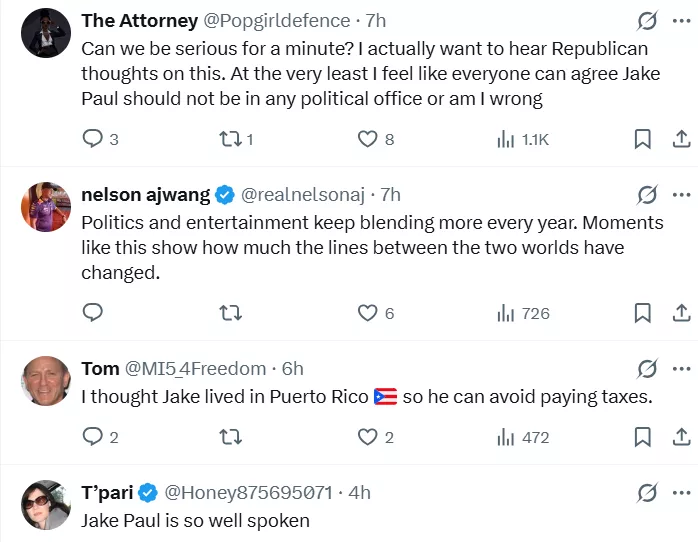Open Grok explain icon on nelson ajwang's tweet

(647, 194)
